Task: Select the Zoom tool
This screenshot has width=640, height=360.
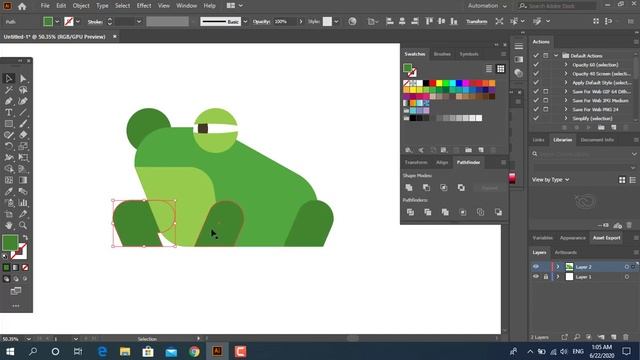Action: click(x=23, y=225)
